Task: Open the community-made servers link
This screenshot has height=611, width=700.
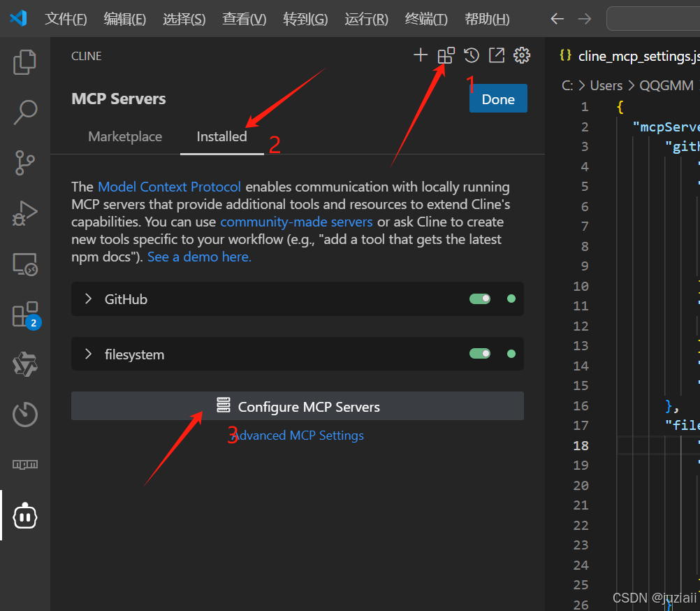Action: (296, 222)
